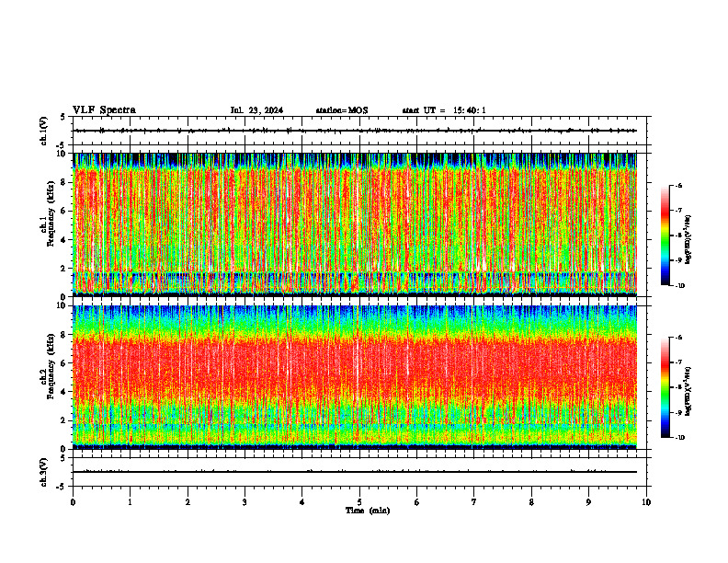This screenshot has height=563, width=728.
Task: Click the "-10" label on ch.2 colorbar
Action: (x=679, y=438)
